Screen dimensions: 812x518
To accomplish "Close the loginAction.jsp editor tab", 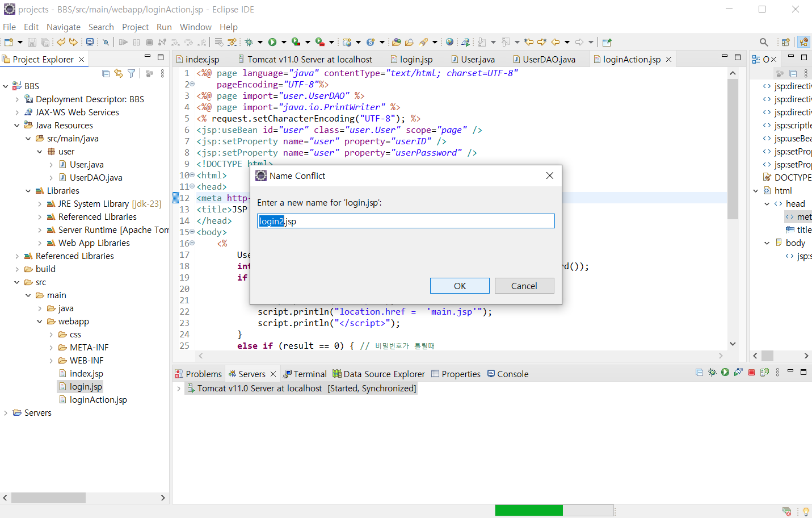I will click(x=668, y=59).
